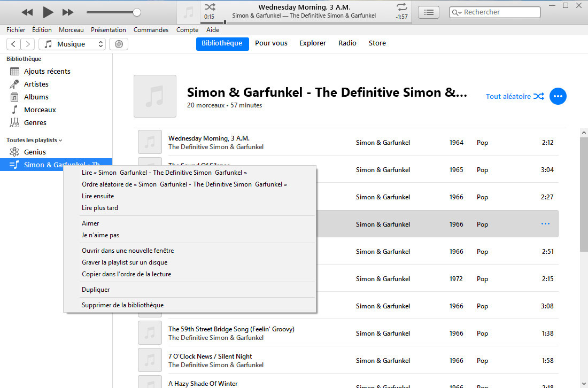
Task: Select Genres in the sidebar
Action: click(x=56, y=122)
